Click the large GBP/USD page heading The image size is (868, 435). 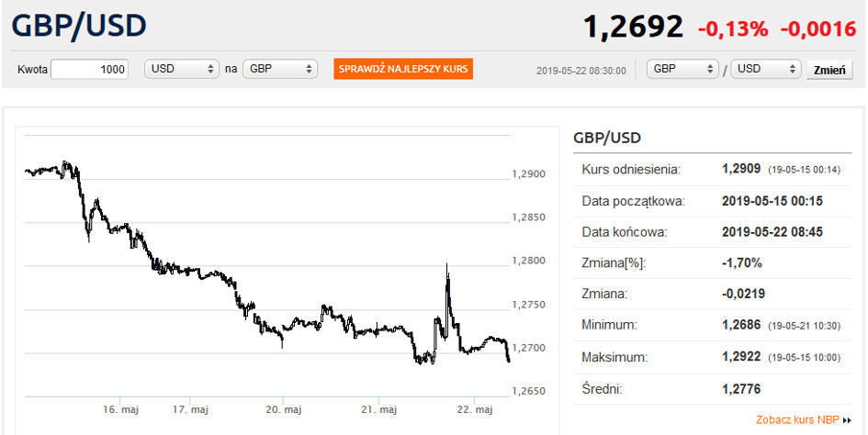coord(79,26)
